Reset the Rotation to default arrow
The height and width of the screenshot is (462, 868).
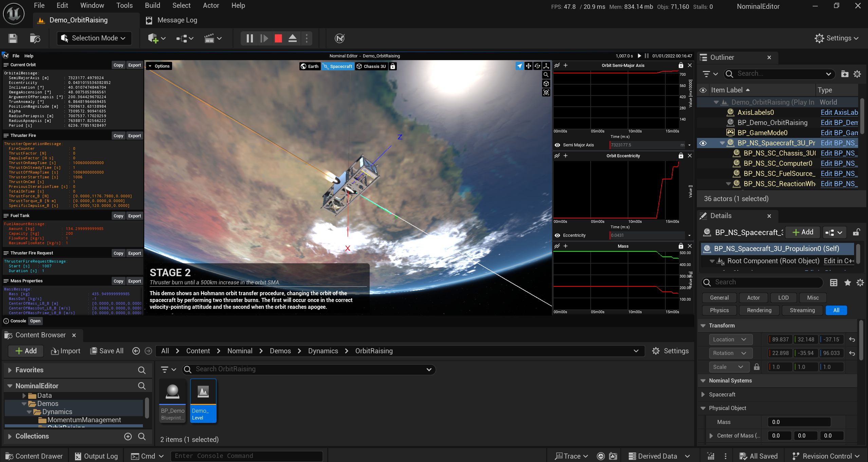852,353
